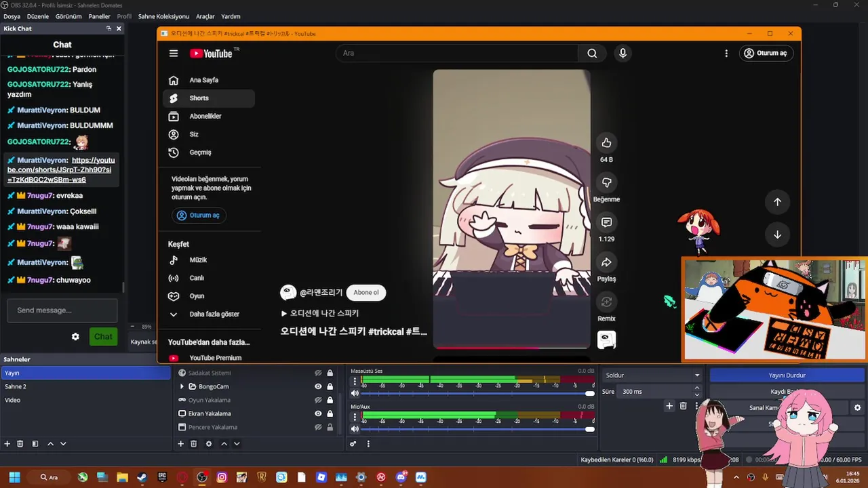This screenshot has width=868, height=488.
Task: Go to next Short with down arrow
Action: tap(777, 235)
